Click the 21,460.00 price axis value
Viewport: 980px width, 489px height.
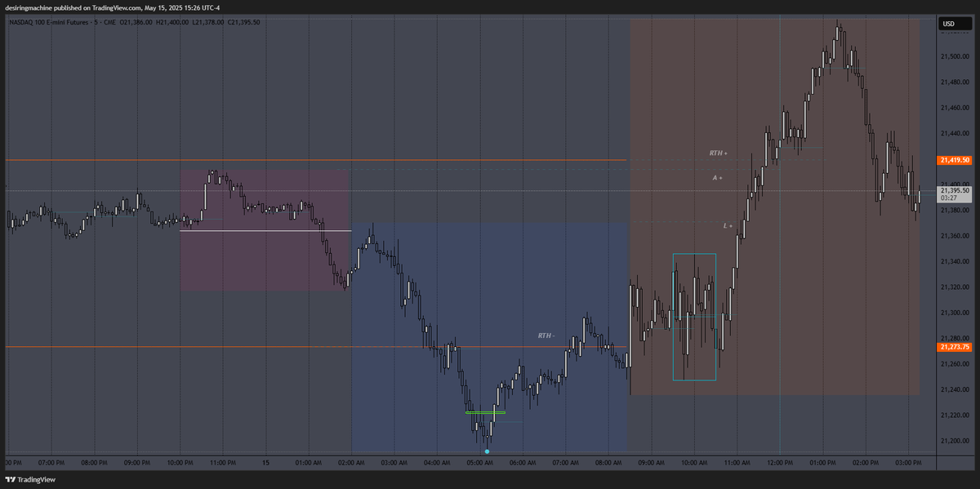coord(955,108)
